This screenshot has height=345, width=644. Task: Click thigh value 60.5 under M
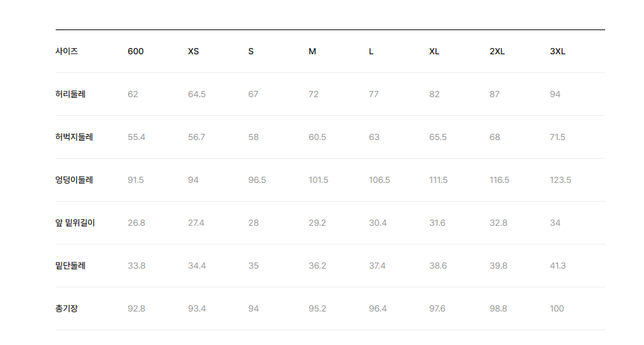[x=317, y=137]
